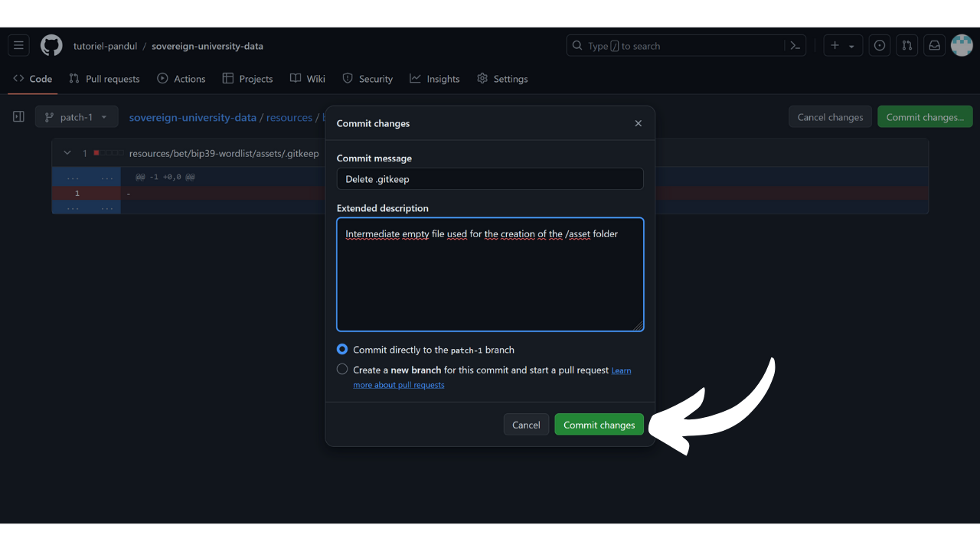The height and width of the screenshot is (551, 980).
Task: Collapse the .gitkeep file diff
Action: [67, 153]
